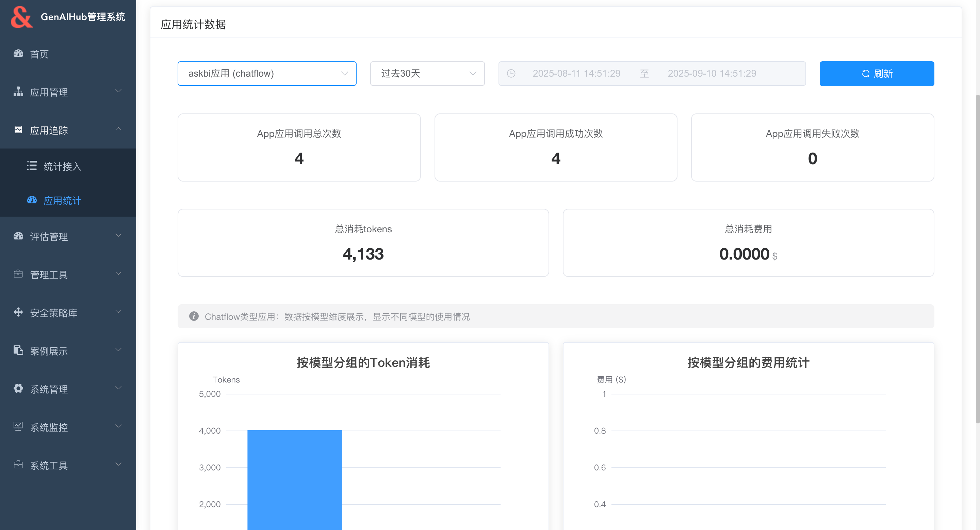
Task: Click the move-arrows icon beside 安全策略库
Action: 18,313
